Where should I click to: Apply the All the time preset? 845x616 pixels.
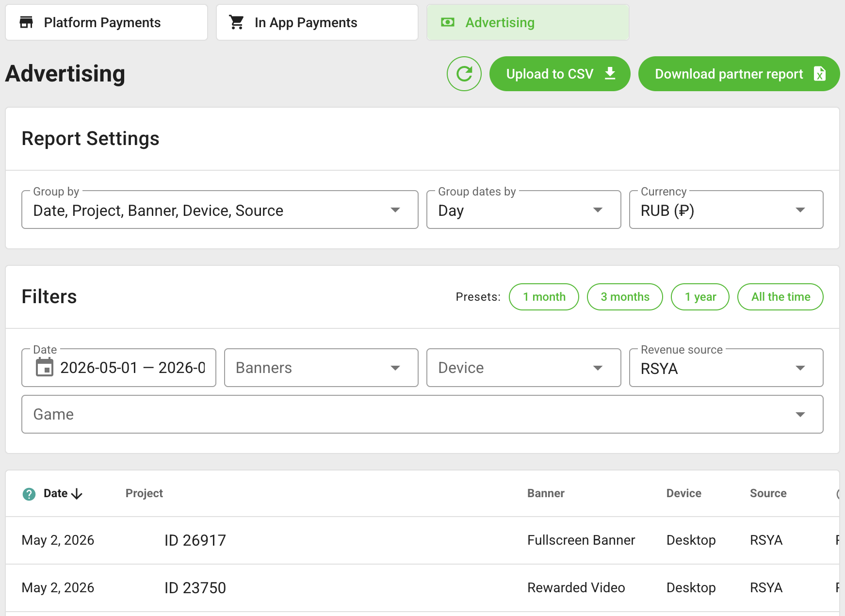[x=780, y=297]
